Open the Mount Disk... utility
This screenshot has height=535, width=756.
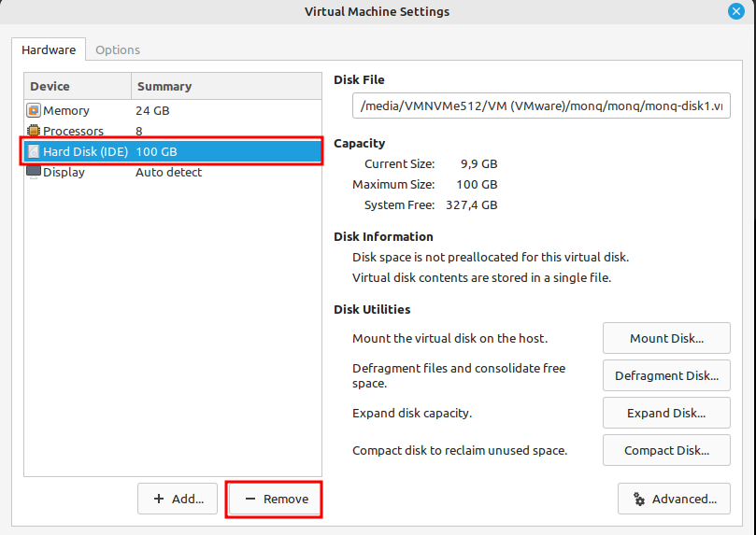click(666, 338)
